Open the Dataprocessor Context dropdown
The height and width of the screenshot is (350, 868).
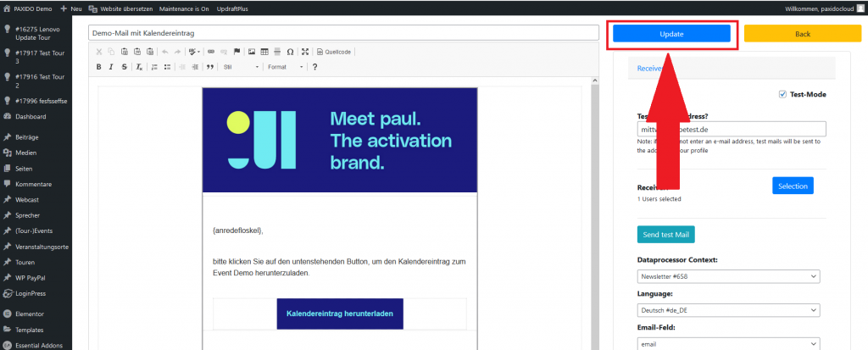(728, 276)
